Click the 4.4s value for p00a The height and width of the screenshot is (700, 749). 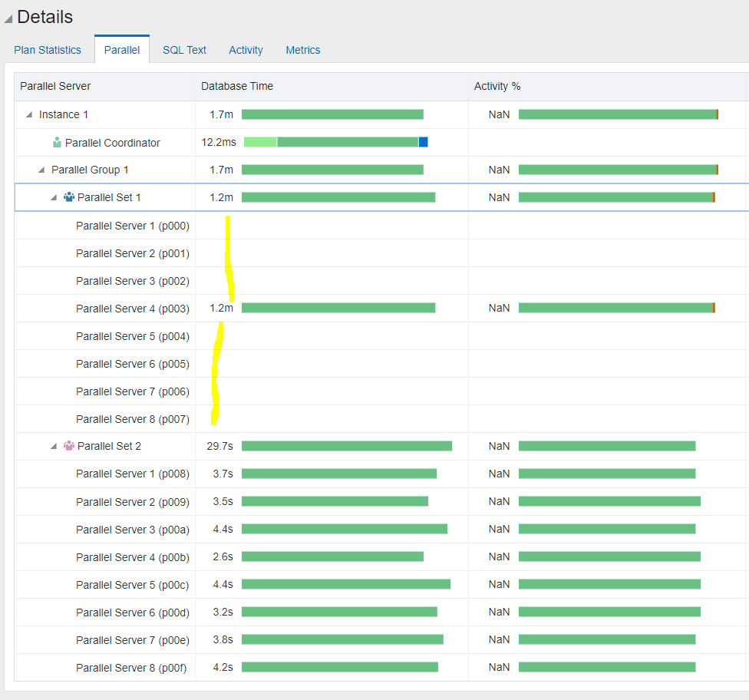(223, 529)
